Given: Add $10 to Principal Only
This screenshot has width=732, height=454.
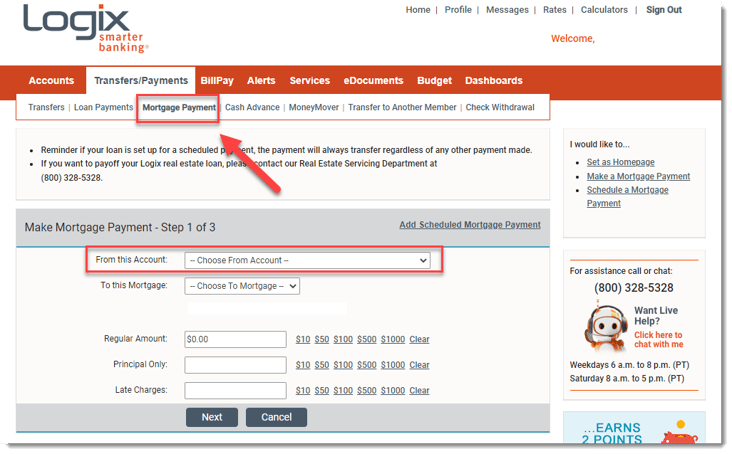Looking at the screenshot, I should click(303, 365).
